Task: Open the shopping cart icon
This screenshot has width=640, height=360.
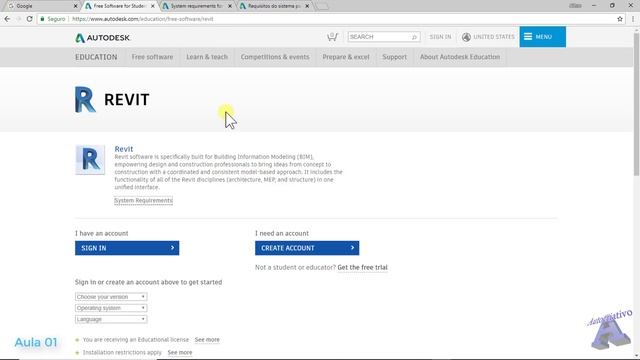Action: (x=332, y=37)
